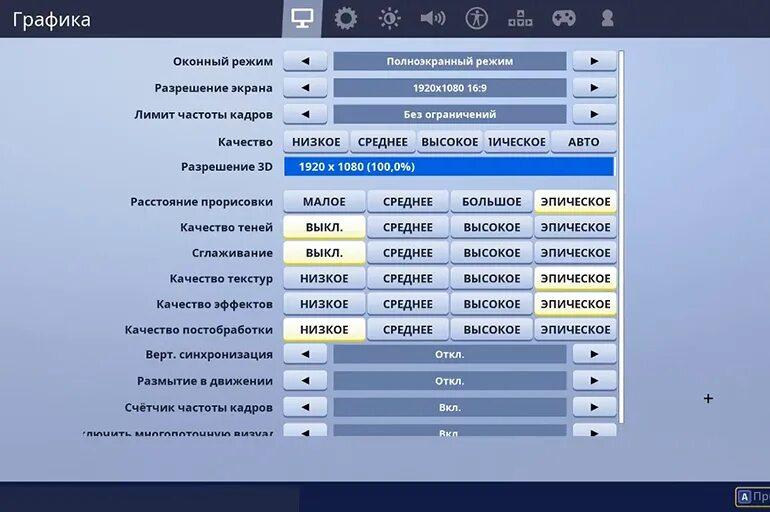Click left arrow for Счётчик частоты кадров

(305, 407)
